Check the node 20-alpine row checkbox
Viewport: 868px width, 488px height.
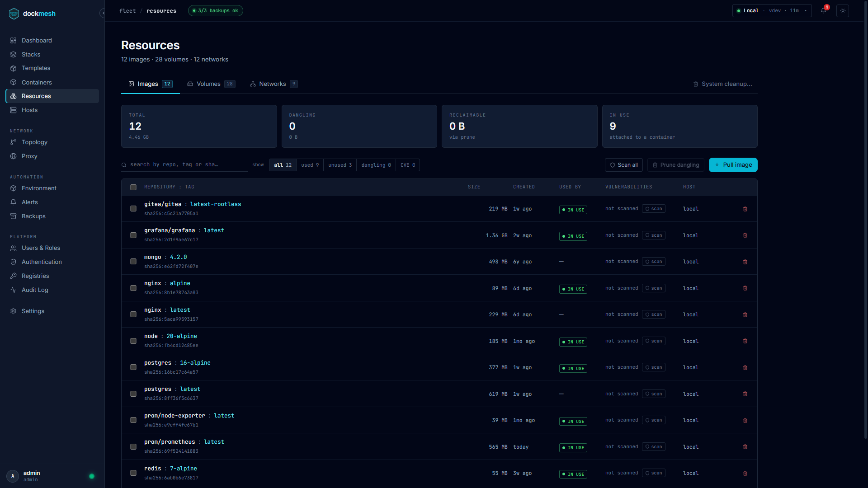[x=133, y=341]
